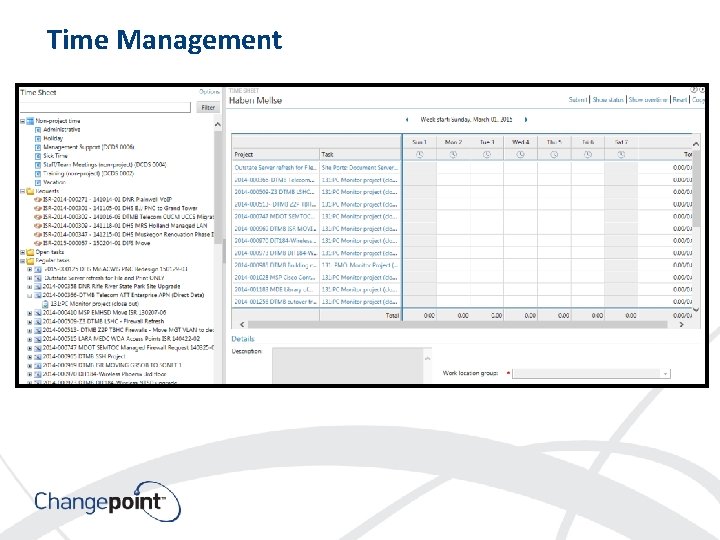720x540 pixels.
Task: Click clock icon under Sat 7 column
Action: (x=621, y=155)
